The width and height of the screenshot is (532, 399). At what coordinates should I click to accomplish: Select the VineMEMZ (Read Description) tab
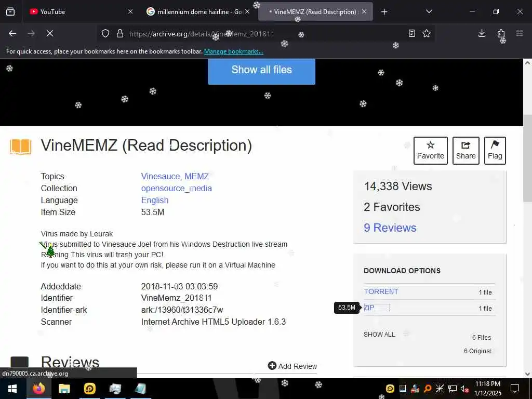[x=315, y=12]
